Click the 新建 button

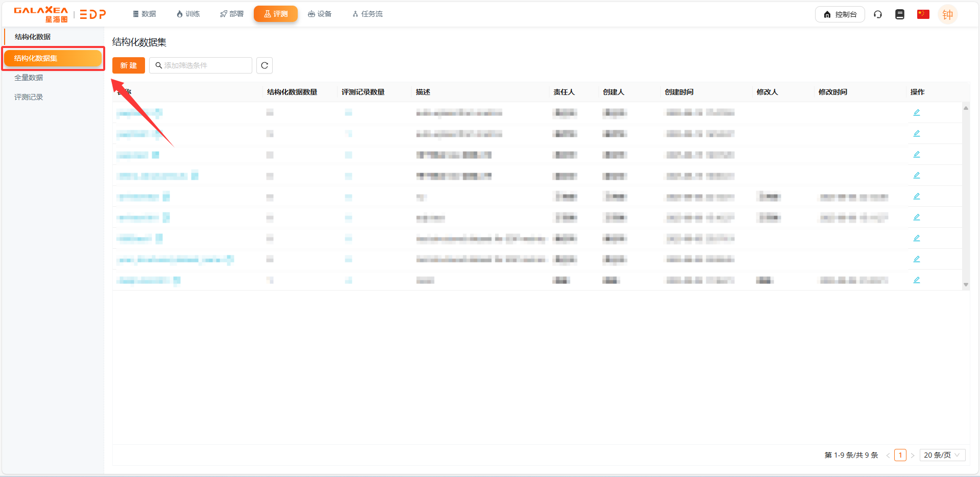click(128, 65)
